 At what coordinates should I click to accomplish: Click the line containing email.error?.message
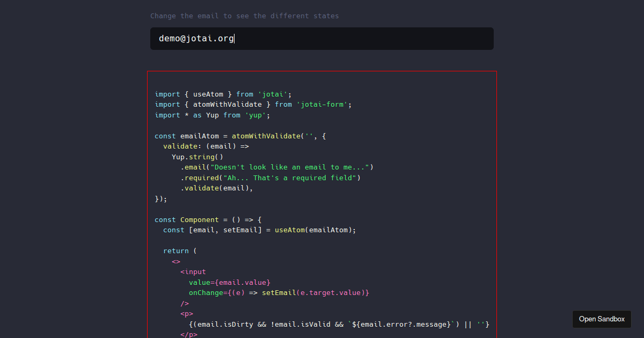(339, 325)
